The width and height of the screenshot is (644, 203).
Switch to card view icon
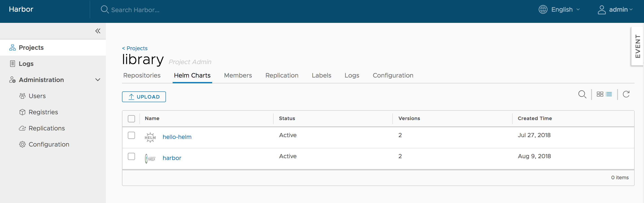pos(600,94)
